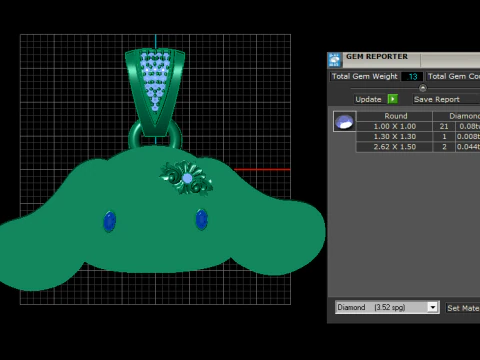480x360 pixels.
Task: Click the 0.044 weight cell
Action: coord(468,147)
